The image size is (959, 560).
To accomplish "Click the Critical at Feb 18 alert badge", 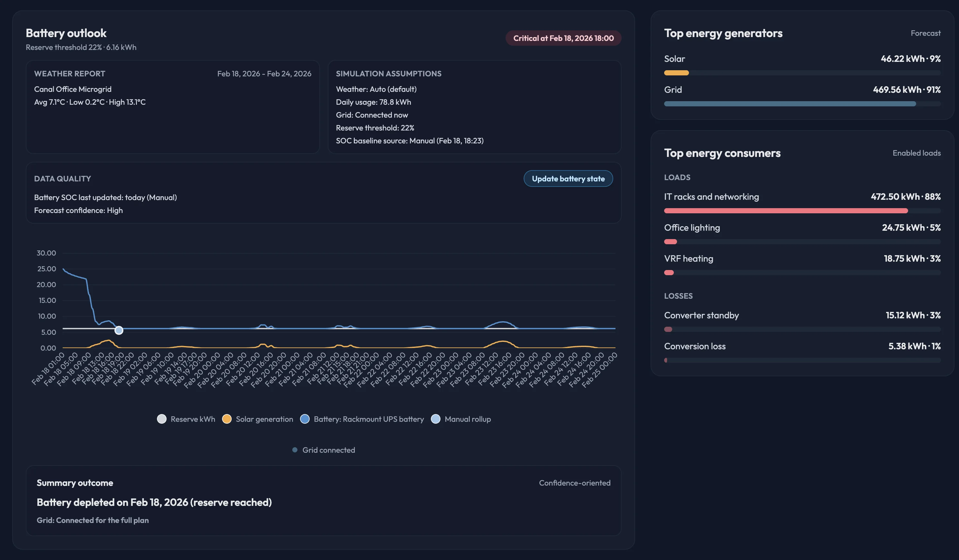I will coord(563,38).
